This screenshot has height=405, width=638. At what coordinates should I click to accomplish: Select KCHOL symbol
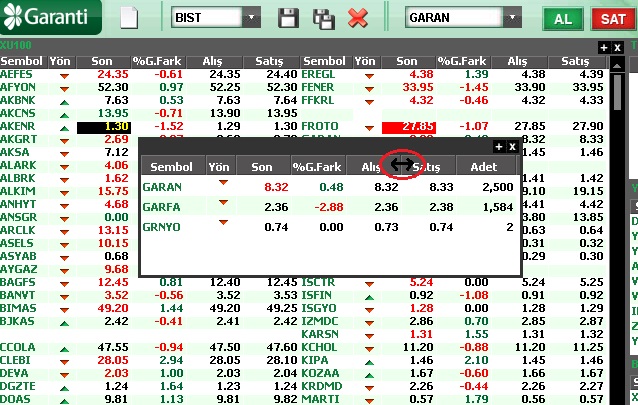tap(319, 348)
